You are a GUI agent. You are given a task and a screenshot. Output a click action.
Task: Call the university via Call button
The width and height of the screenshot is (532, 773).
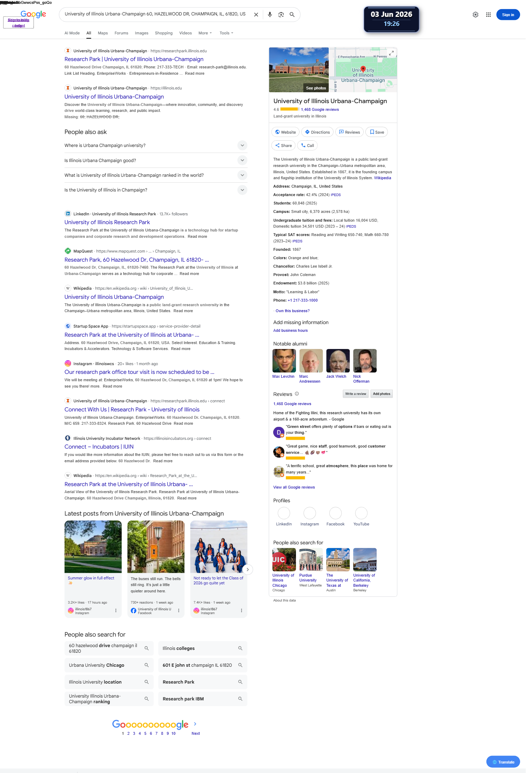pyautogui.click(x=307, y=145)
